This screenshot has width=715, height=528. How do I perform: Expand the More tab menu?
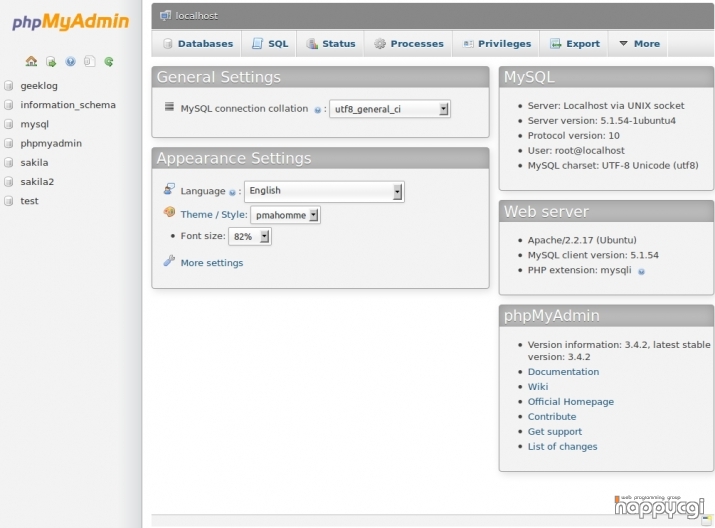click(638, 44)
